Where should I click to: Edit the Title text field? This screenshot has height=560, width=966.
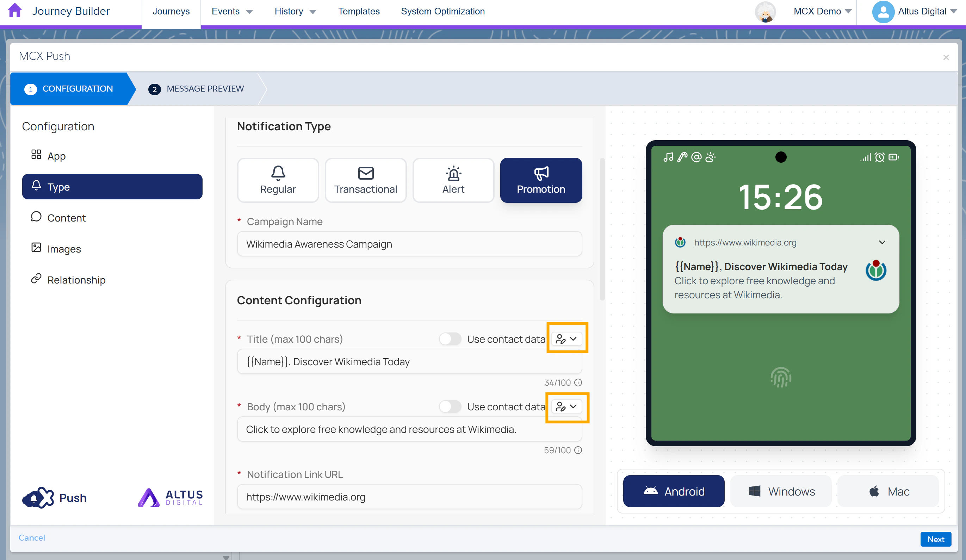pyautogui.click(x=409, y=361)
